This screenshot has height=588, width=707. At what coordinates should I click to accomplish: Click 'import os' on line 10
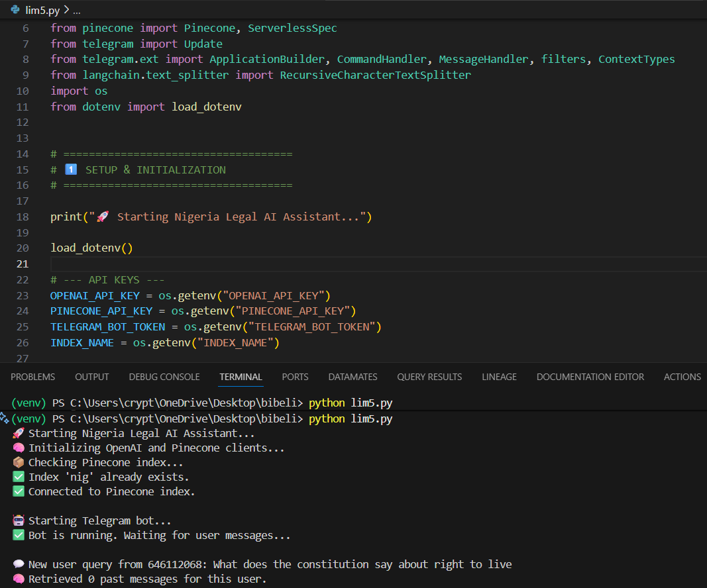pos(79,91)
